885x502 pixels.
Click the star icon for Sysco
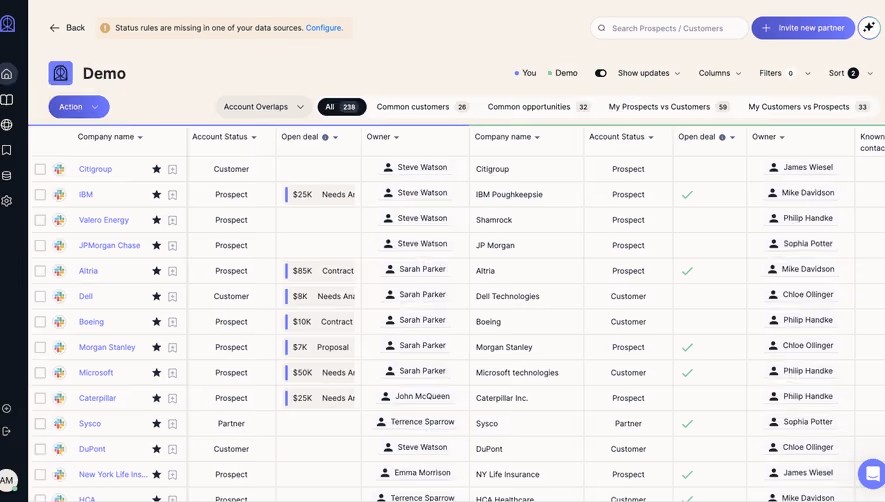pos(156,424)
